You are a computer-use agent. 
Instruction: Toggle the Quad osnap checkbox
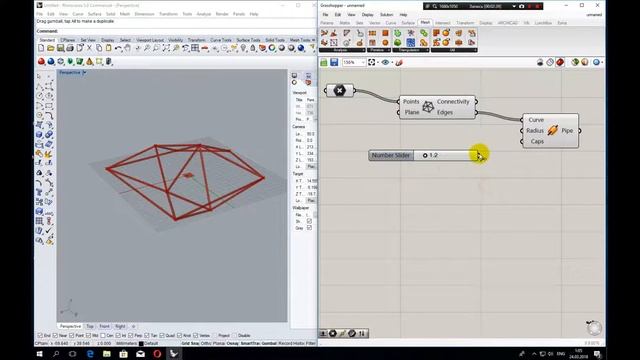click(162, 336)
